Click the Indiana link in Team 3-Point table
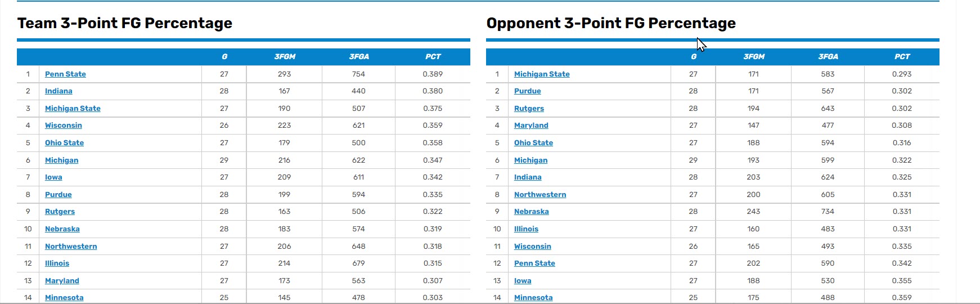 coord(59,91)
